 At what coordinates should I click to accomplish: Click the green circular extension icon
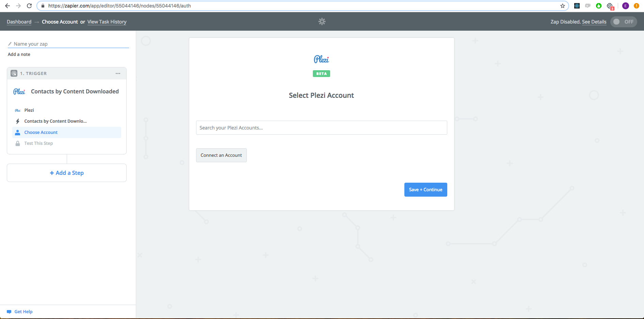click(599, 6)
